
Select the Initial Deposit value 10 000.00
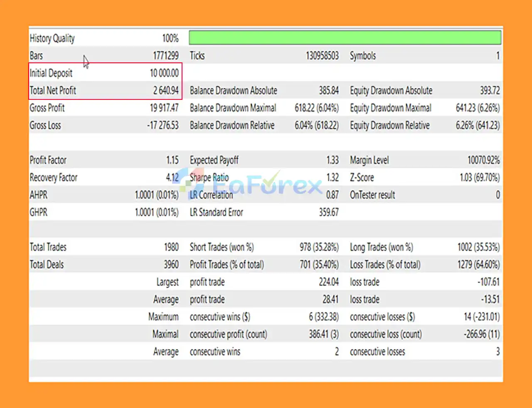pyautogui.click(x=164, y=73)
